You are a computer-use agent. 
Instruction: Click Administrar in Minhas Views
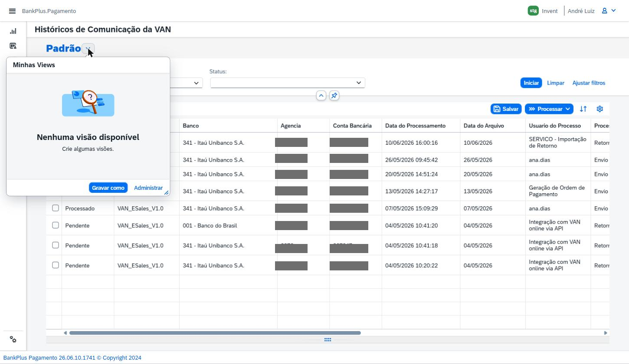click(148, 188)
